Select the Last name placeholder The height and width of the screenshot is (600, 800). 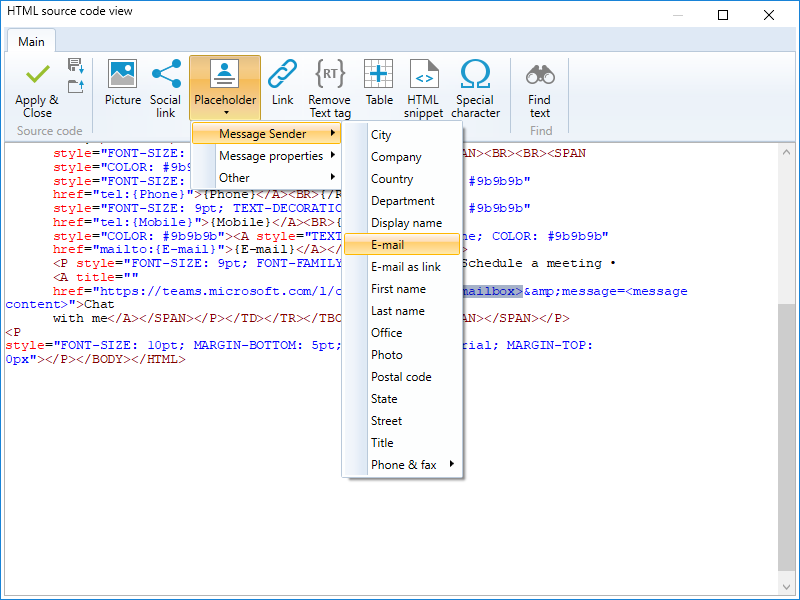[x=402, y=310]
